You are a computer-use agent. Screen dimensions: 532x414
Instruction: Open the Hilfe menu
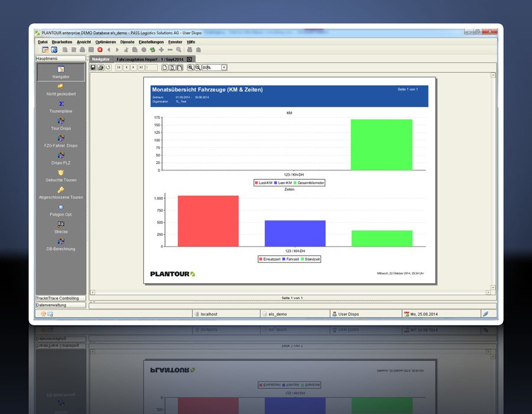coord(191,42)
